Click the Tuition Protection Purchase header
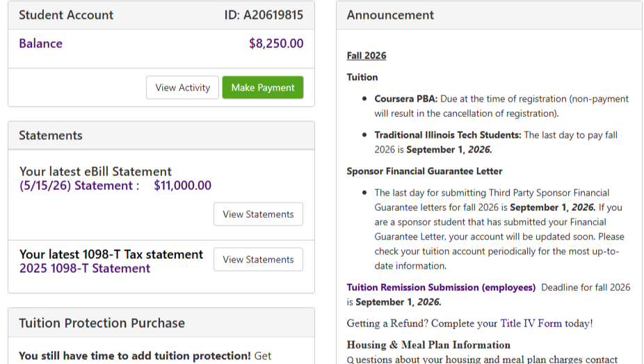This screenshot has height=364, width=644. tap(161, 323)
